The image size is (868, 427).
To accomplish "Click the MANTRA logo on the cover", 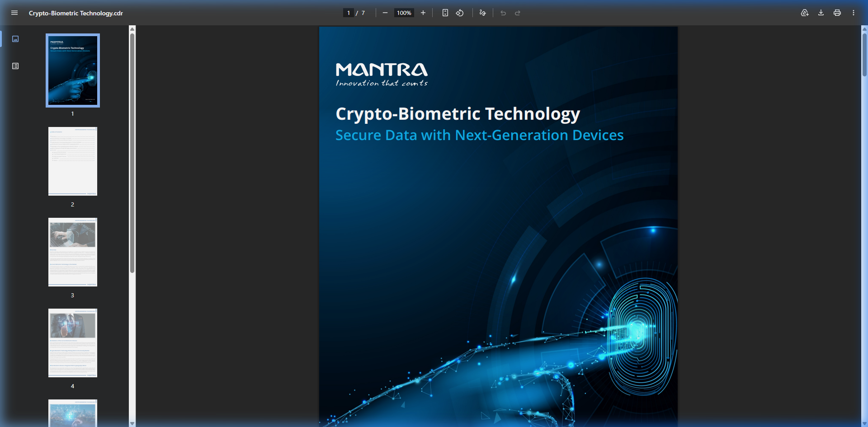I will point(382,75).
